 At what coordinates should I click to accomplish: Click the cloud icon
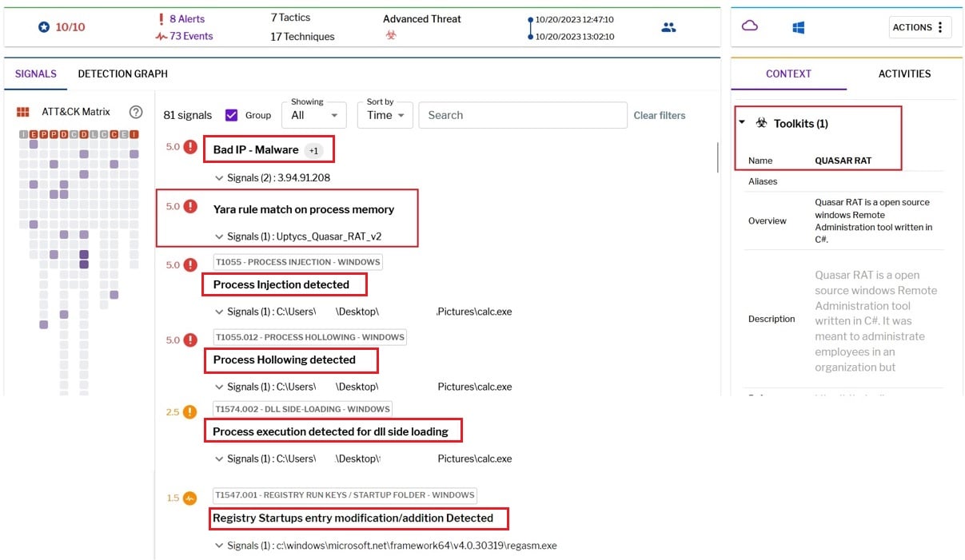point(749,26)
